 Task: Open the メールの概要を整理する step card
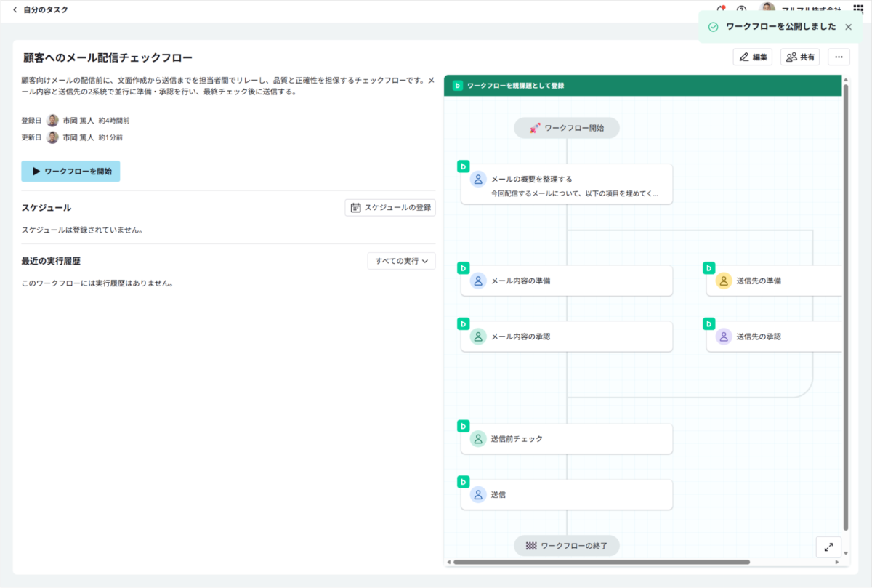567,184
